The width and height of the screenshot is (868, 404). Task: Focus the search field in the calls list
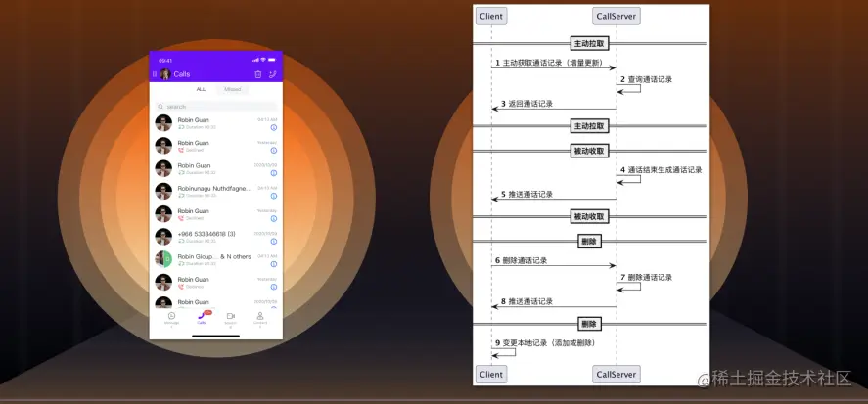(x=216, y=107)
